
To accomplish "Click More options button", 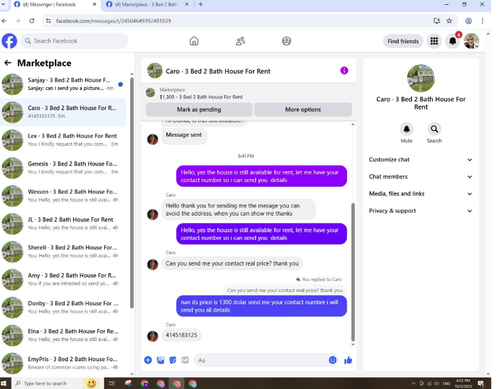I will 303,110.
